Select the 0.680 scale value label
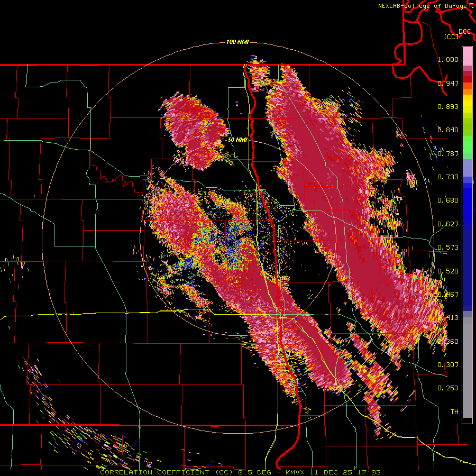 coord(448,200)
